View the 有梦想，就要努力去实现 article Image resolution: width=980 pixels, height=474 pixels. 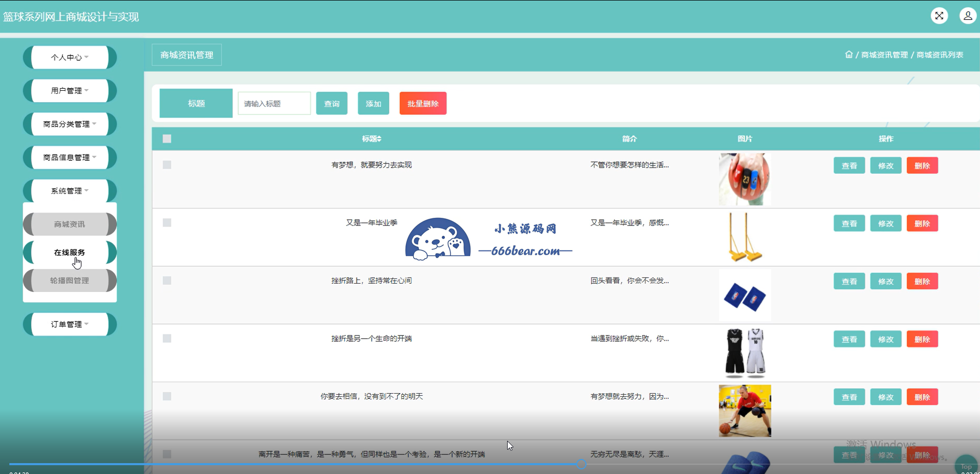[x=849, y=165]
